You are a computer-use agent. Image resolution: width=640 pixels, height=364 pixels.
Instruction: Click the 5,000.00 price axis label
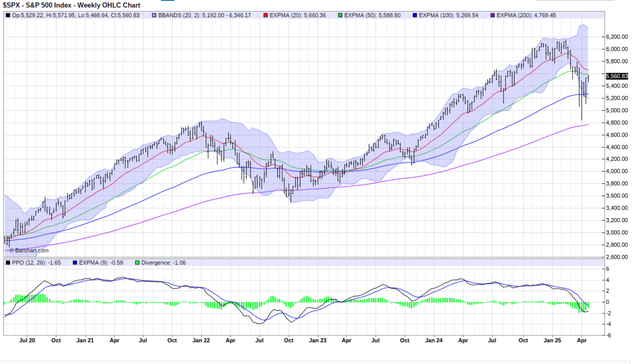tap(616, 110)
